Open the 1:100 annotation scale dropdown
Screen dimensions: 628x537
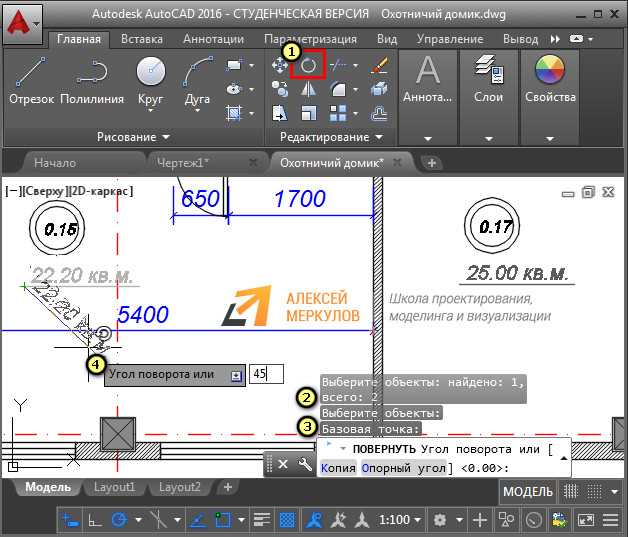400,520
